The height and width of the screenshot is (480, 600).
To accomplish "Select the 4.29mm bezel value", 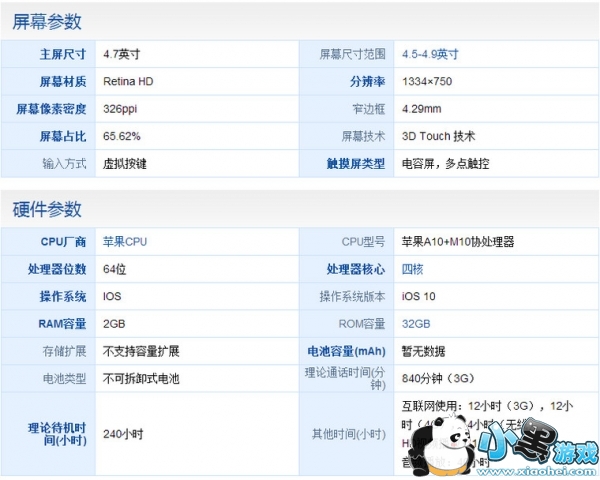I will pos(421,109).
